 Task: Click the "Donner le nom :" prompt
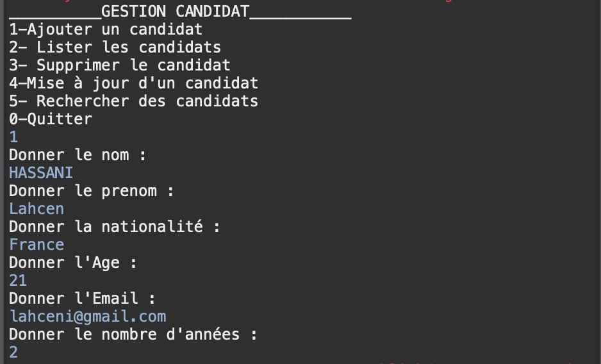69,155
